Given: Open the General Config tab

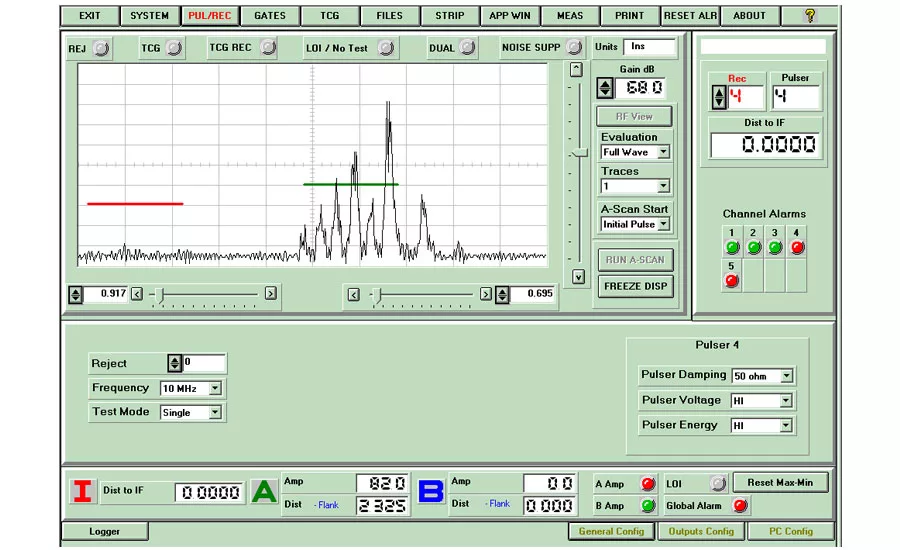Looking at the screenshot, I should 611,532.
